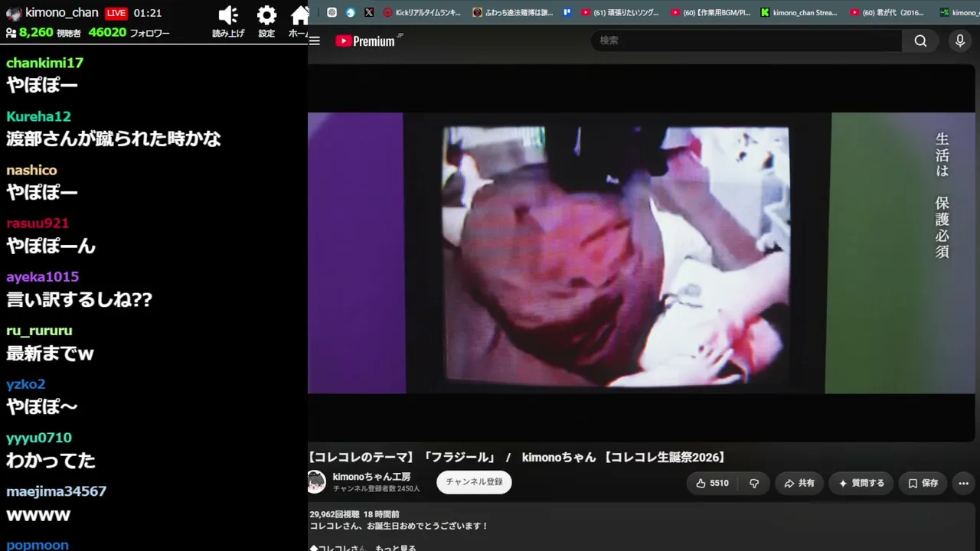Click the 共有 share button

click(x=799, y=483)
